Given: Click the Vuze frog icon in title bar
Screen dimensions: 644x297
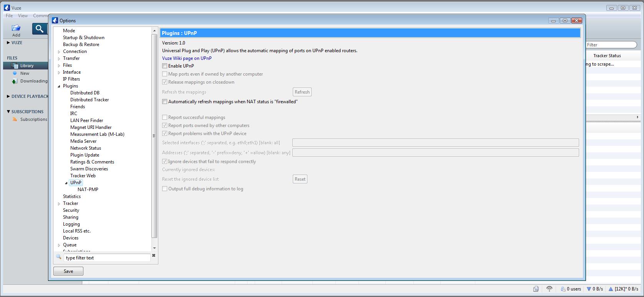Looking at the screenshot, I should click(x=7, y=8).
